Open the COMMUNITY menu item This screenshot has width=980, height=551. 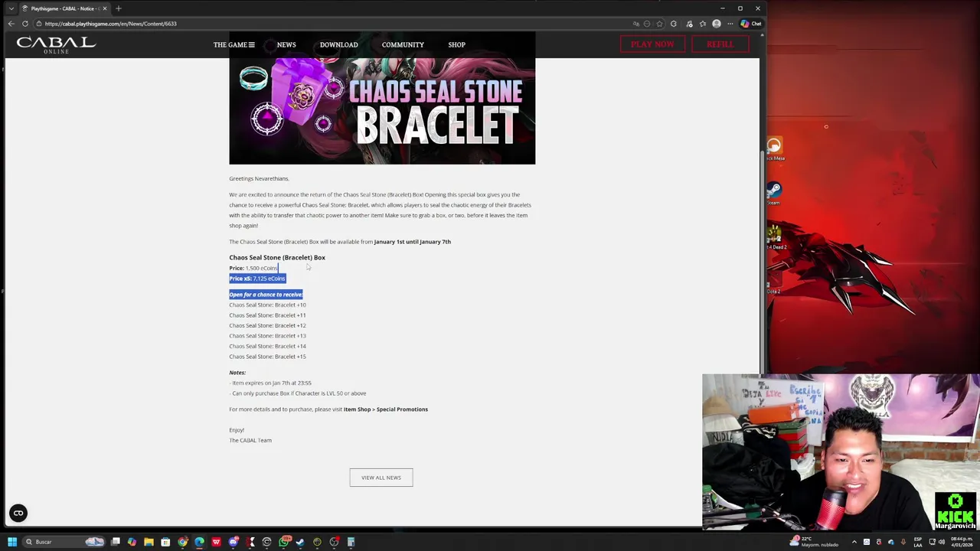[403, 44]
